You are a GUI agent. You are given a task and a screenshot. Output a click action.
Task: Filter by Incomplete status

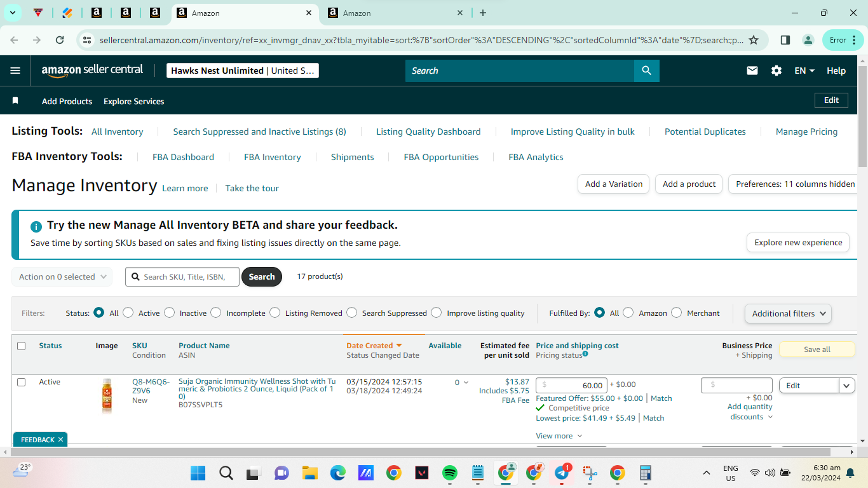(216, 313)
